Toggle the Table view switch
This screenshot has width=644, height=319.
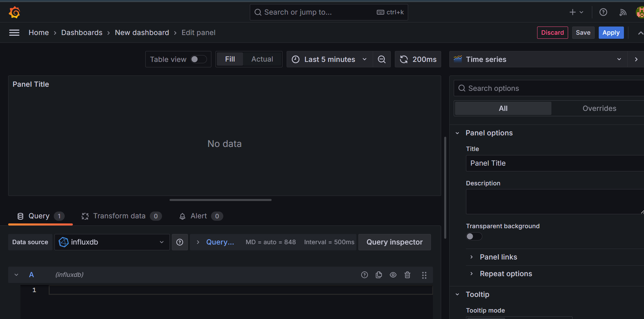point(198,59)
